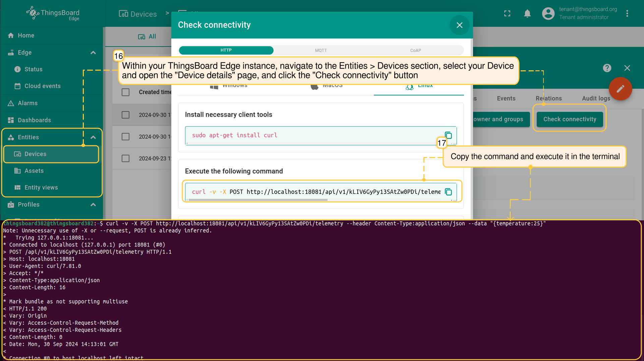
Task: Open the top-right three-dot menu
Action: (627, 13)
